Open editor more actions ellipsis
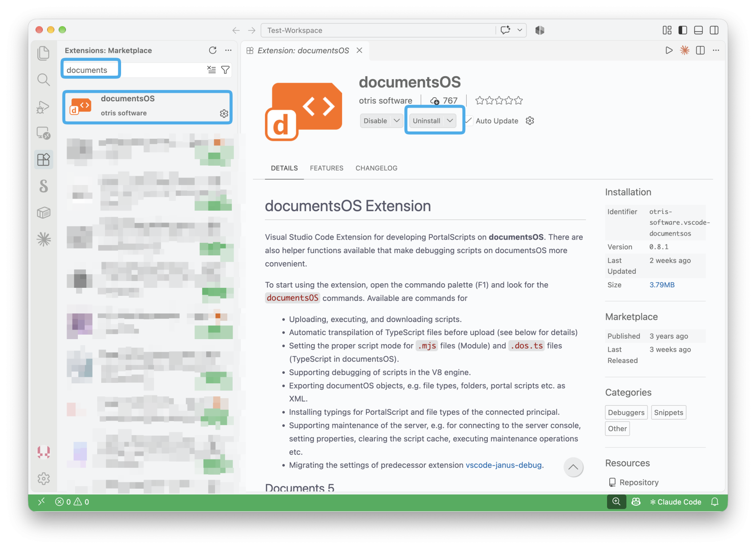This screenshot has height=549, width=756. (x=716, y=50)
